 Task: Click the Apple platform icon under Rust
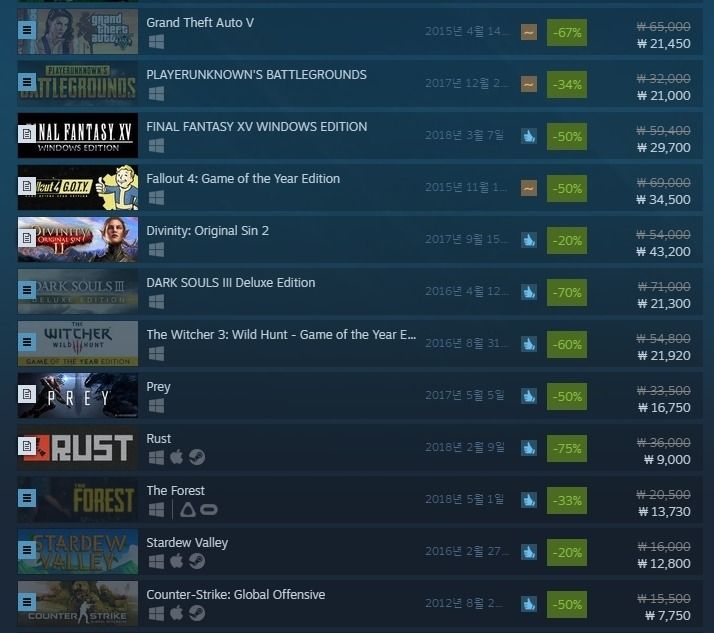pos(176,457)
